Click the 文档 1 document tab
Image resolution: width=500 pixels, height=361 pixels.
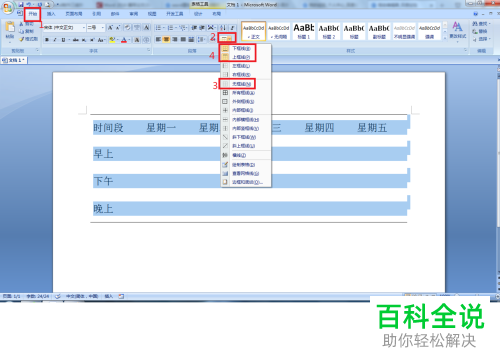point(14,60)
